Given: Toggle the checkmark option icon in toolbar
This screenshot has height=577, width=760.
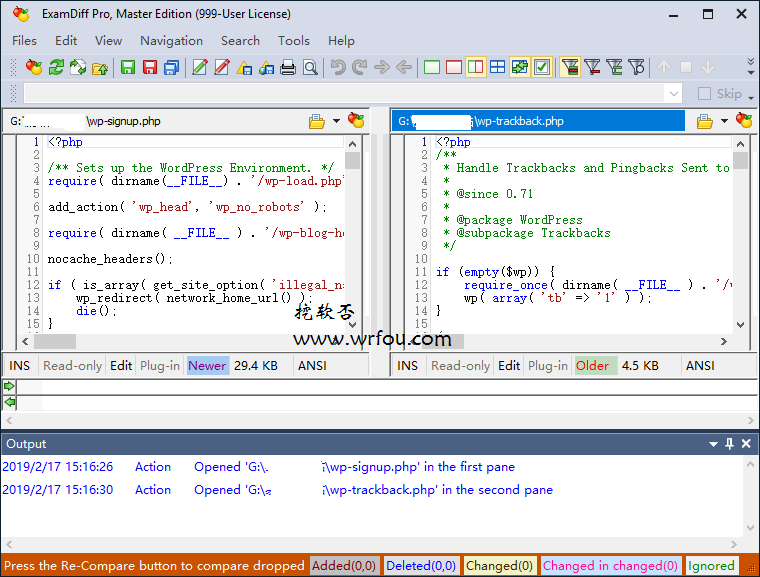Looking at the screenshot, I should pos(541,67).
